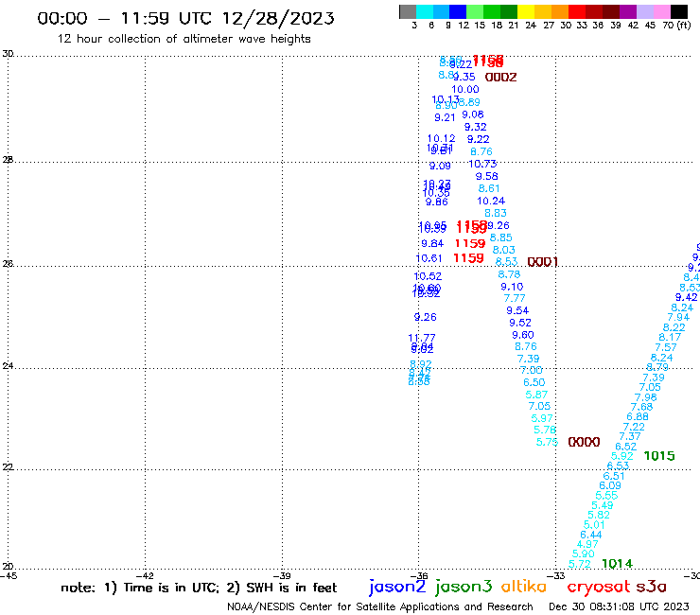This screenshot has width=700, height=615.
Task: Click the wave height value 8.03
Action: point(504,250)
